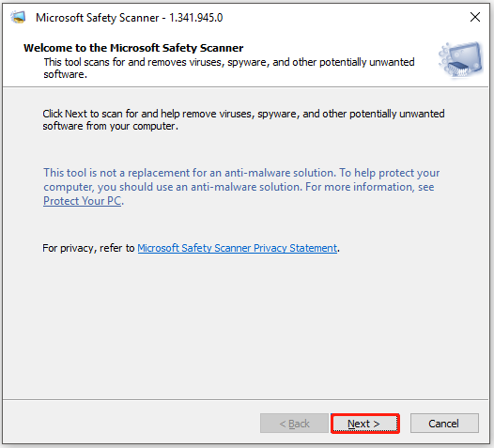Screen dimensions: 494x448
Task: Click the bottom button bar left of Back
Action: pyautogui.click(x=131, y=424)
